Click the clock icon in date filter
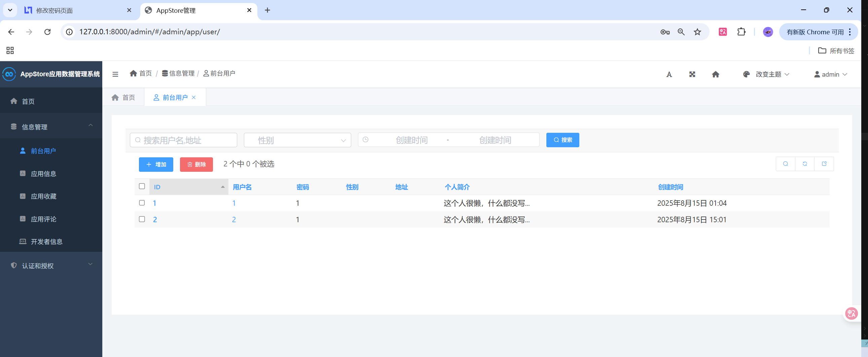This screenshot has height=357, width=868. [366, 140]
